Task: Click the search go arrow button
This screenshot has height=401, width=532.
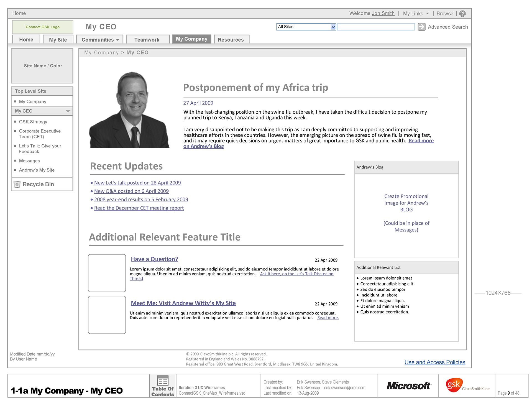Action: click(421, 27)
